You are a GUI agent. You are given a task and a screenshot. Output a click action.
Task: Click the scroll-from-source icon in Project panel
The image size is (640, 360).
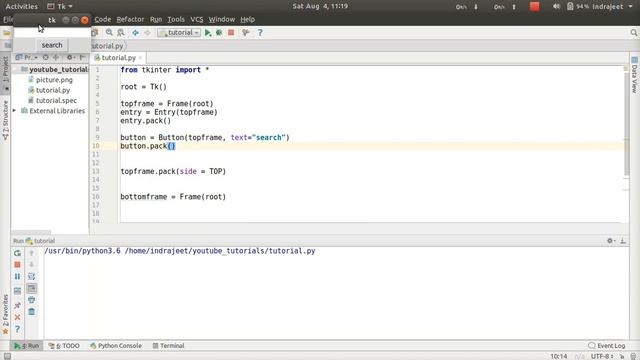coord(46,58)
